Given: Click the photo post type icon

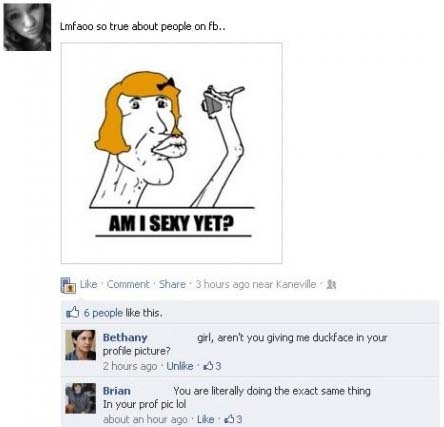Looking at the screenshot, I should (68, 285).
